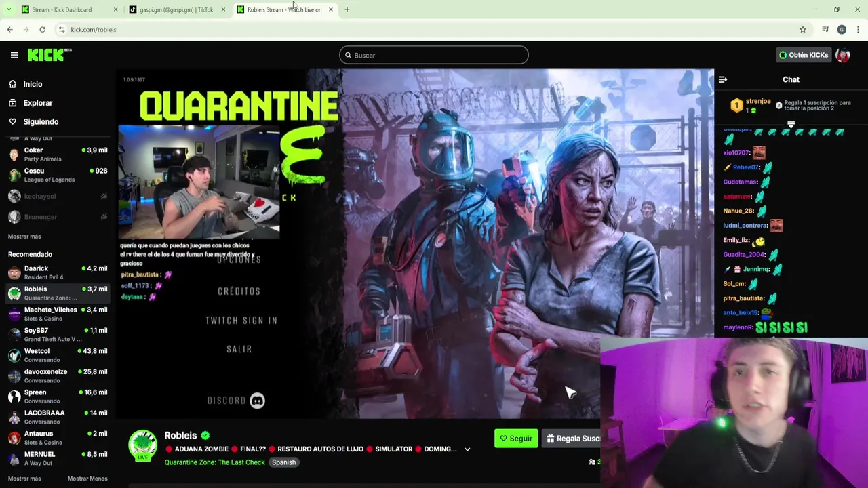Expand the stream title dropdown chevron
The height and width of the screenshot is (488, 868).
[x=467, y=449]
